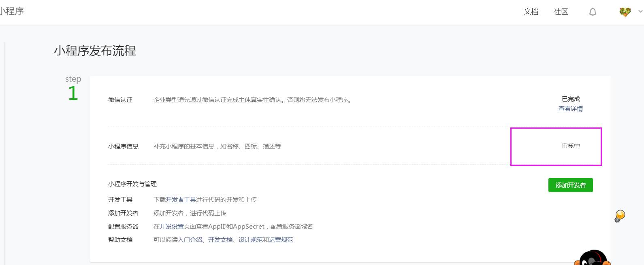Open the 开发者工具 download link
The image size is (644, 265).
click(x=181, y=199)
